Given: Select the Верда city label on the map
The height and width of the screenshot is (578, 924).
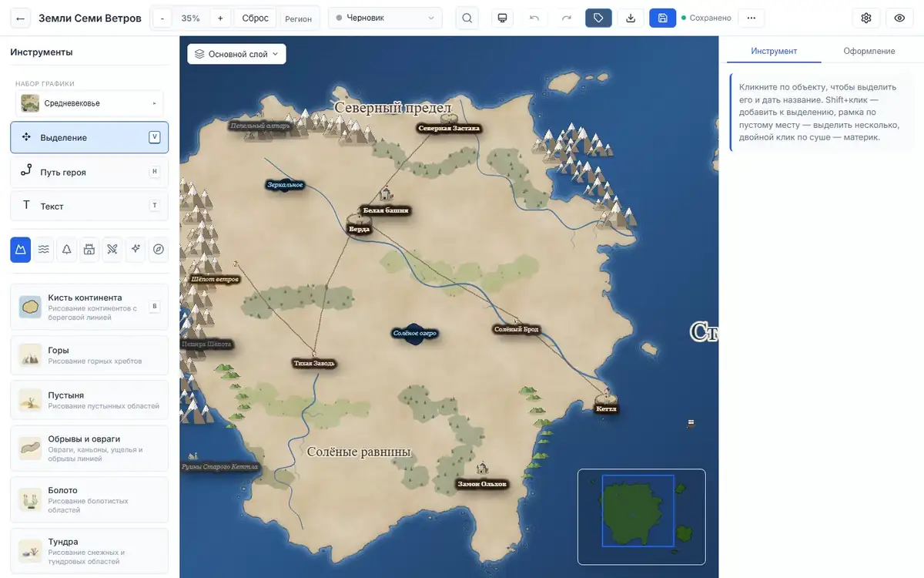Looking at the screenshot, I should 359,229.
